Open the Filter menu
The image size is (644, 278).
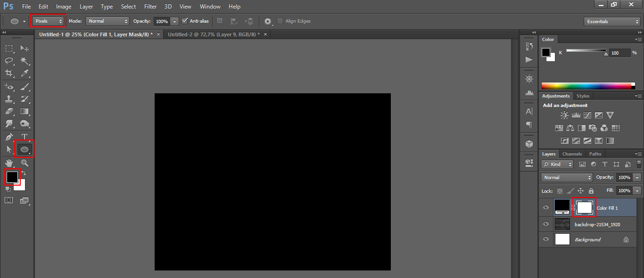(x=150, y=7)
